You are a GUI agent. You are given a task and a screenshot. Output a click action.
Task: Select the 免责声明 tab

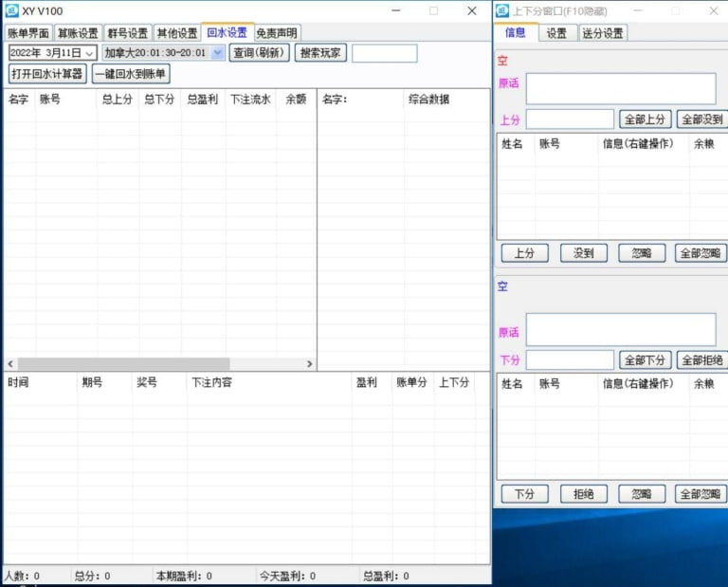pos(276,33)
